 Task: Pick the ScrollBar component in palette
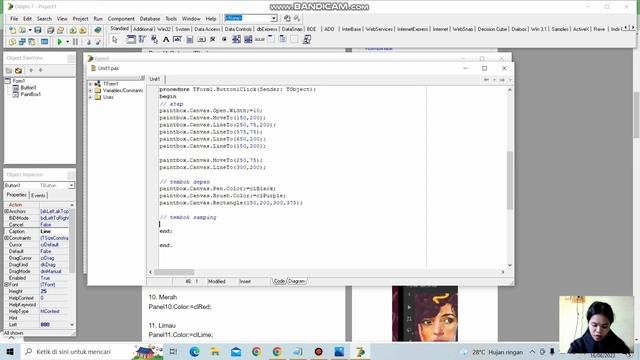coord(260,39)
